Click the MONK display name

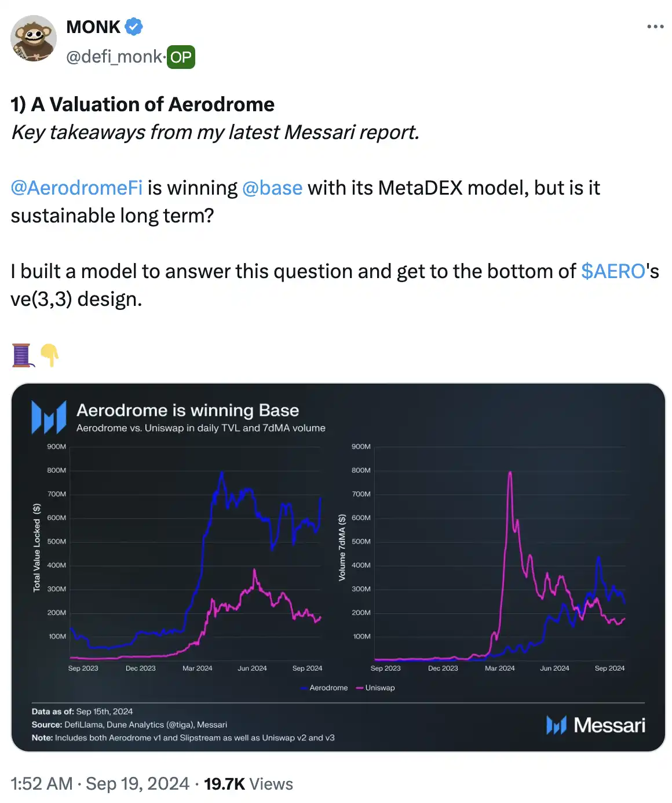pos(93,27)
